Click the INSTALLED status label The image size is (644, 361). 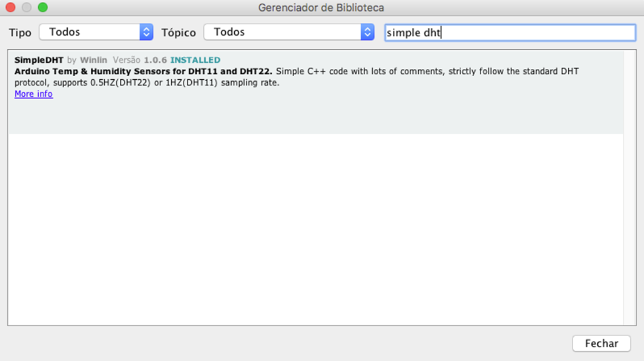point(195,60)
